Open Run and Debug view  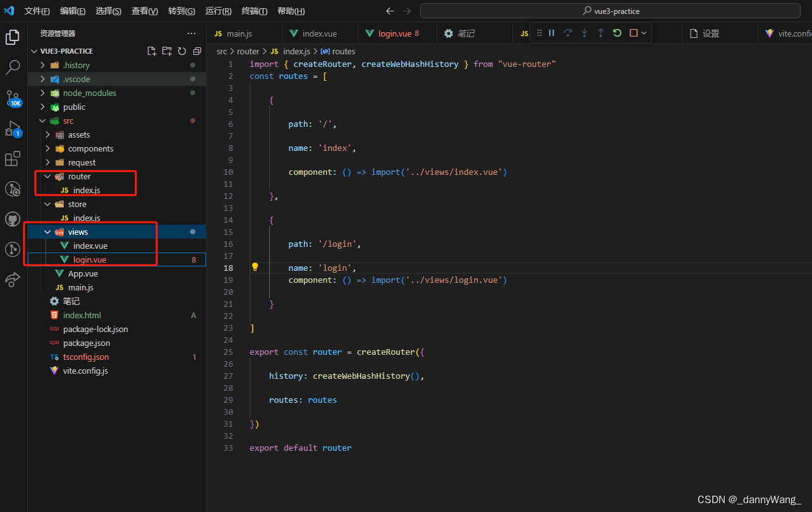[13, 128]
